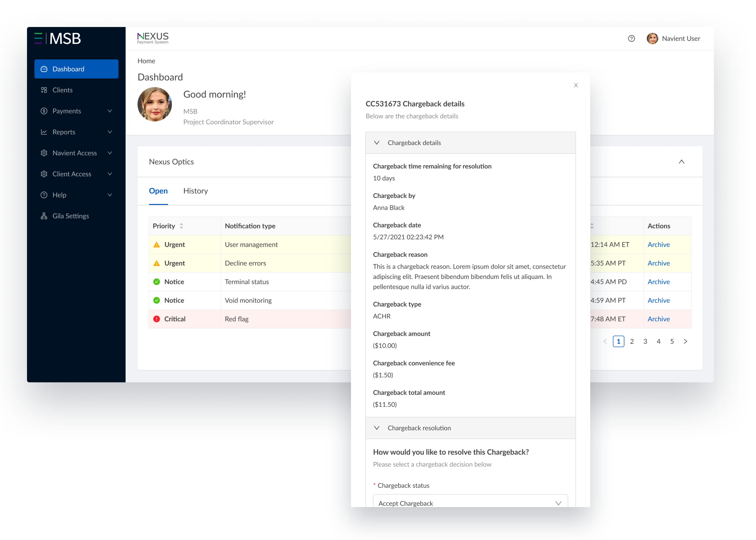Screen dimensions: 756x540
Task: Go to next page of notifications
Action: point(685,342)
